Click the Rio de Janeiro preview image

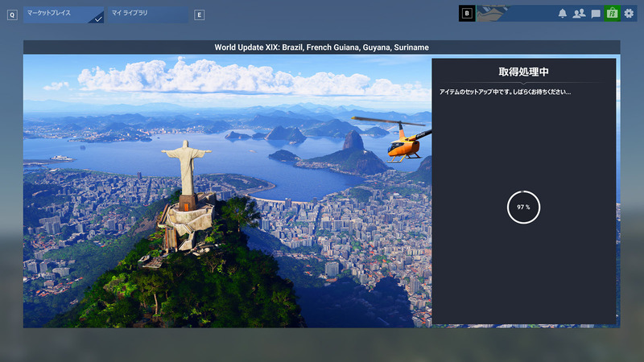coord(227,191)
